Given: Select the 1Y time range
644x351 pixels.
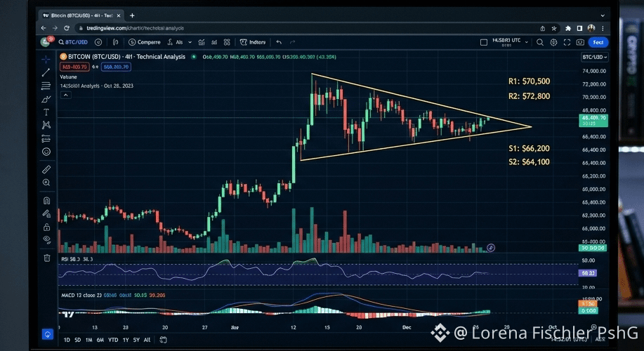Looking at the screenshot, I should (x=126, y=340).
